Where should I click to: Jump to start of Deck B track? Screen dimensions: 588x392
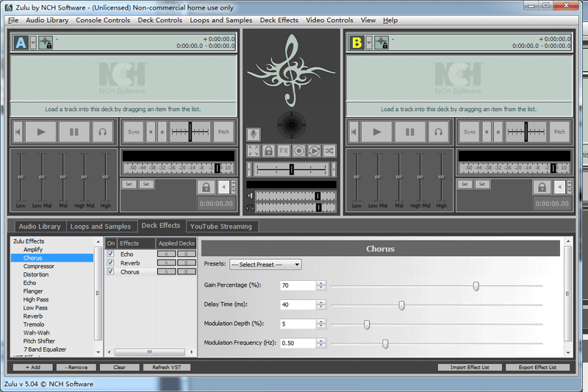354,132
